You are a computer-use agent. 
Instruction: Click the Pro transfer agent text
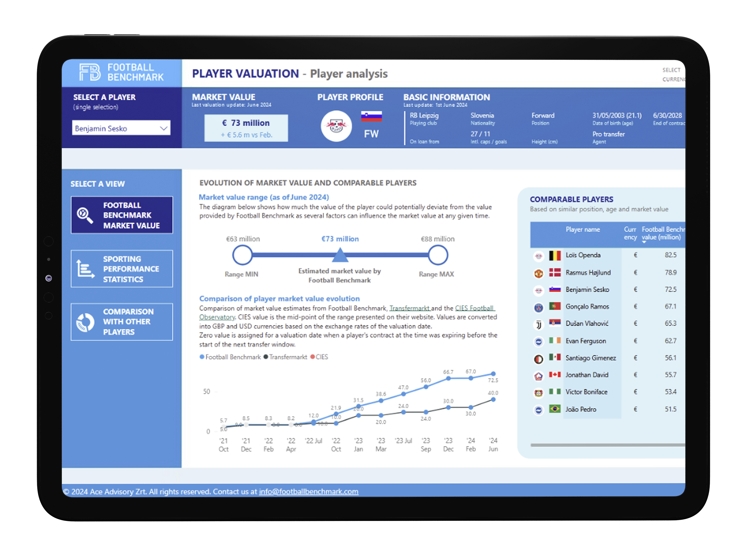pyautogui.click(x=608, y=134)
